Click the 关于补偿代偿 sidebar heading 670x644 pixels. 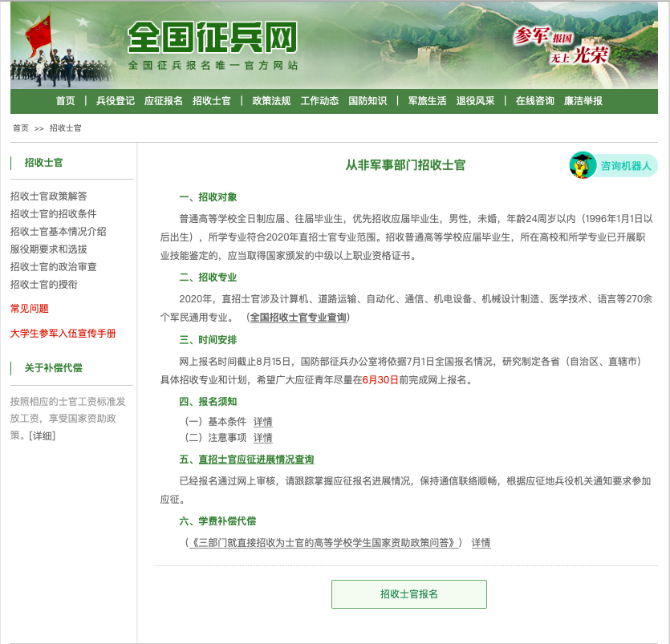pyautogui.click(x=54, y=367)
